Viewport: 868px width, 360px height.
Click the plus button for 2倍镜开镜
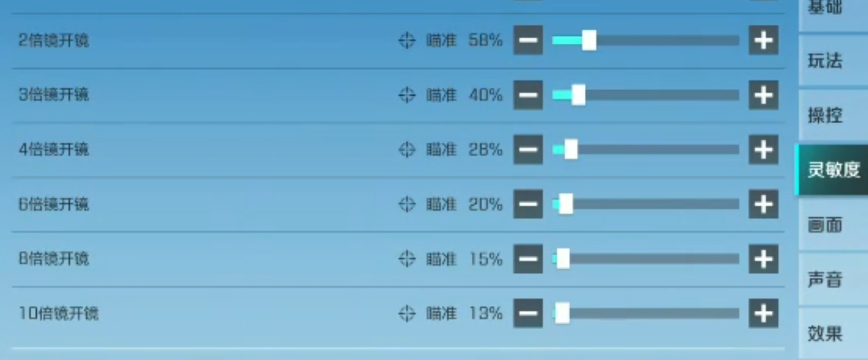point(763,40)
